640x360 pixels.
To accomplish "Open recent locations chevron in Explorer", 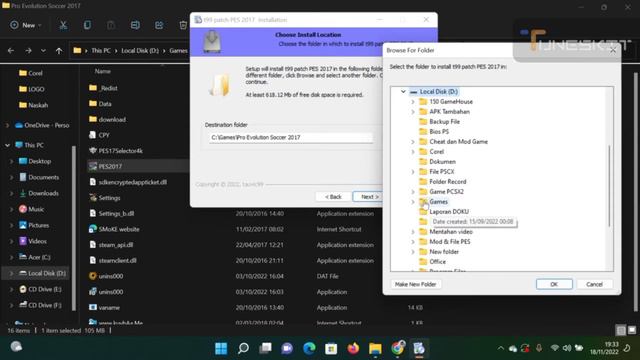I will click(x=43, y=51).
